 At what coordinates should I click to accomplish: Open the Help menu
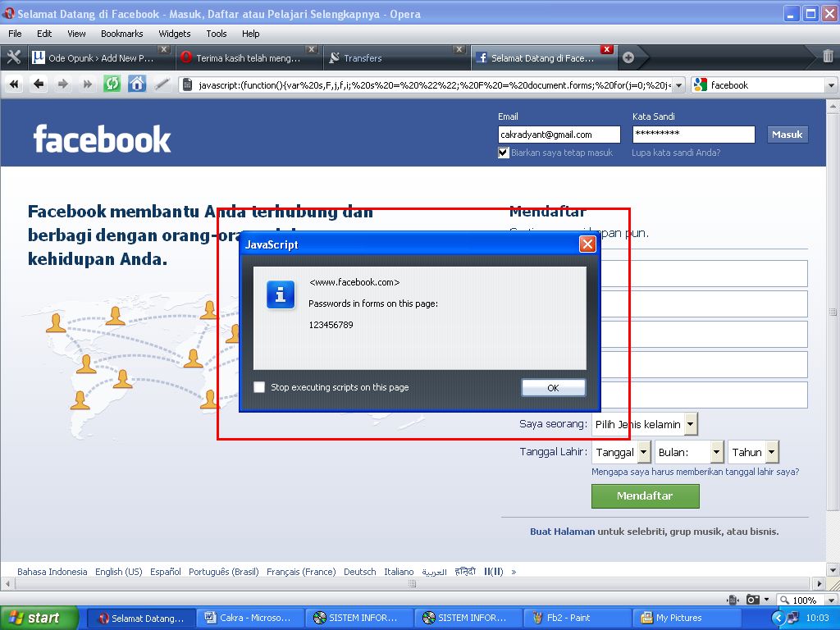[251, 34]
